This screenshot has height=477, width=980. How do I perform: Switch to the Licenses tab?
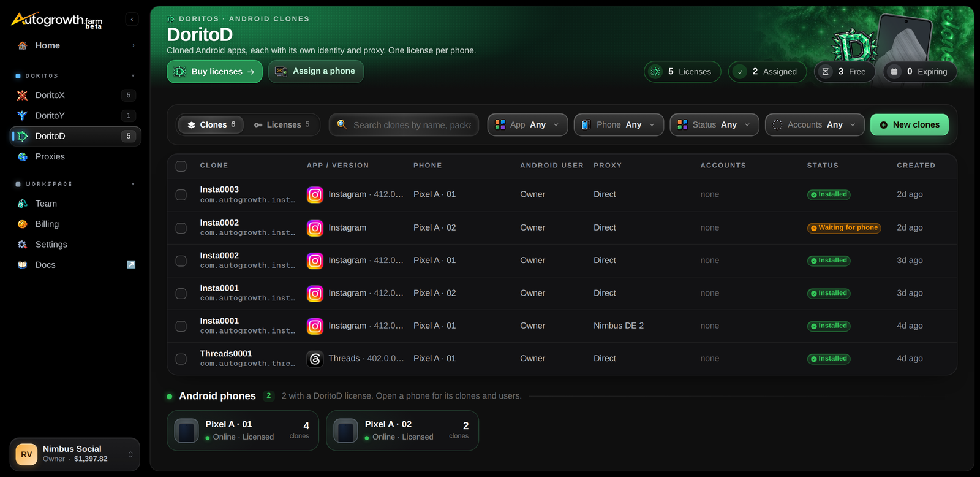282,124
